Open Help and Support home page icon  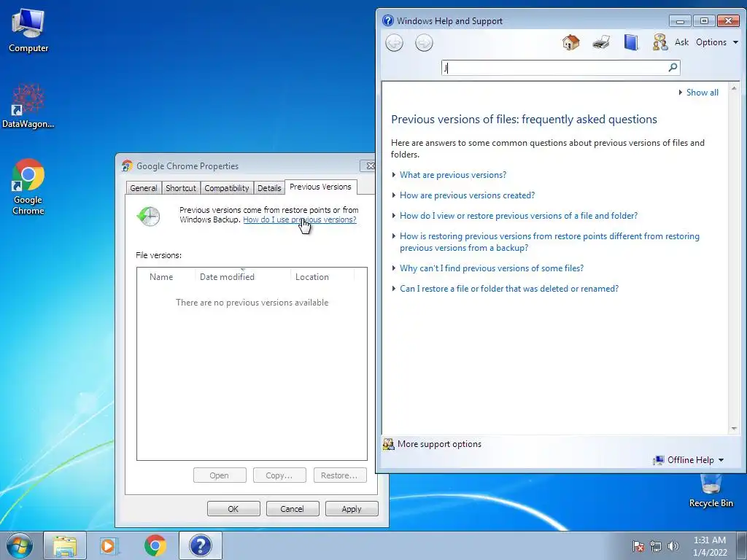[x=570, y=42]
